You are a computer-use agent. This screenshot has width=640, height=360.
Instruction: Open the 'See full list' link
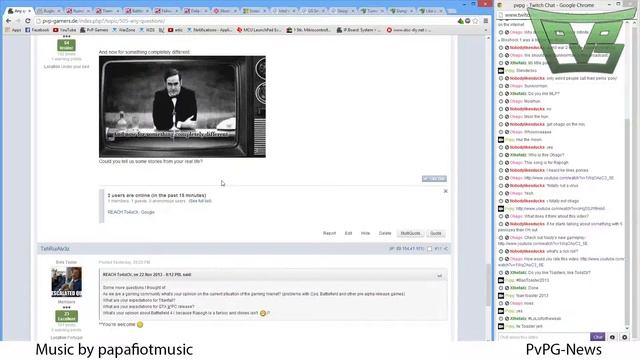[x=200, y=201]
